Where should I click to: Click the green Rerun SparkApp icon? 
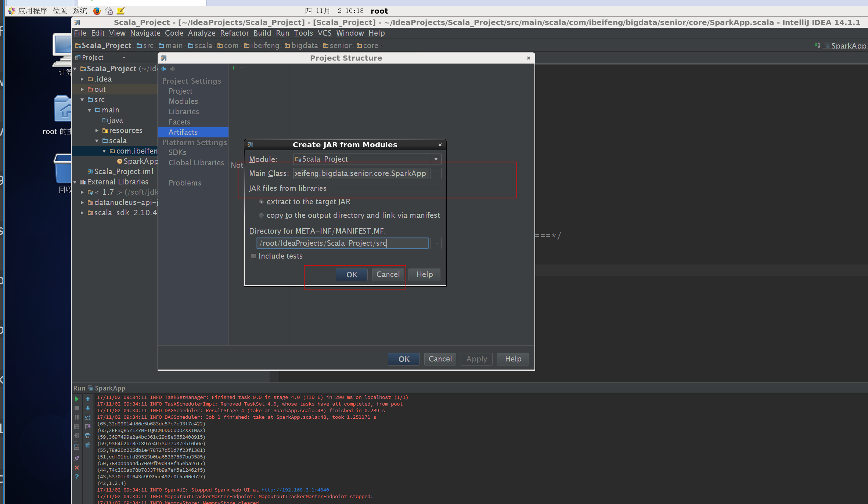click(77, 399)
